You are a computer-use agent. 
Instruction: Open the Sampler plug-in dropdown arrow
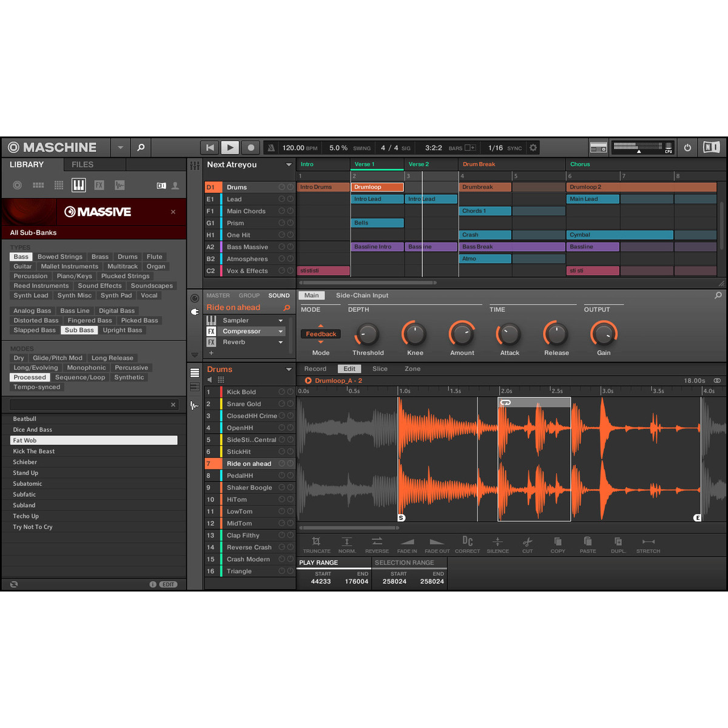tap(280, 320)
